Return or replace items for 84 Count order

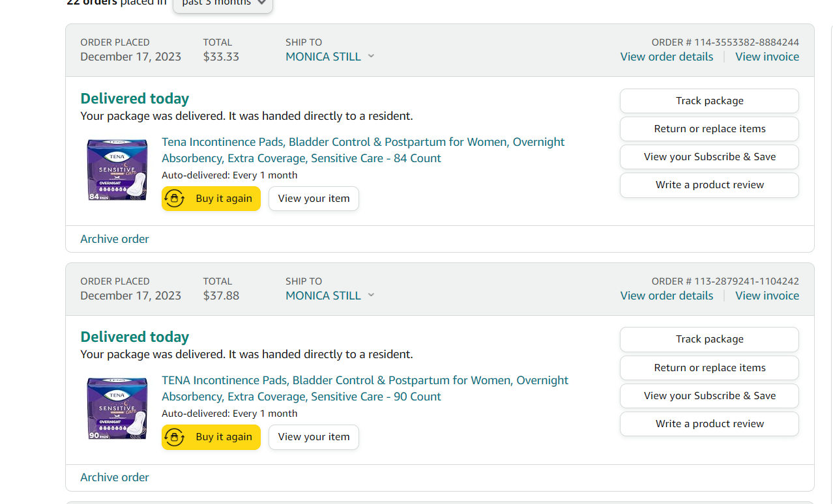click(x=709, y=129)
